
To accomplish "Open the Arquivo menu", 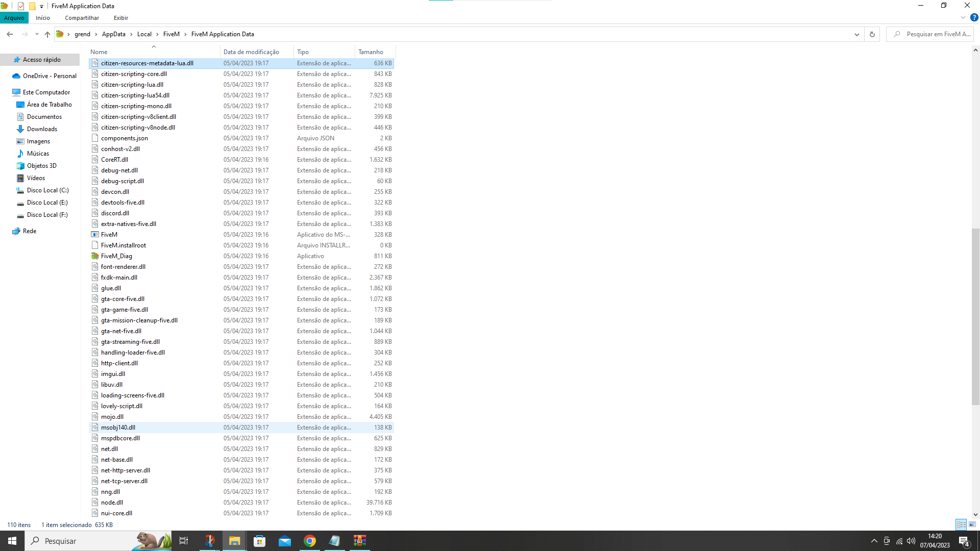I will coord(14,18).
